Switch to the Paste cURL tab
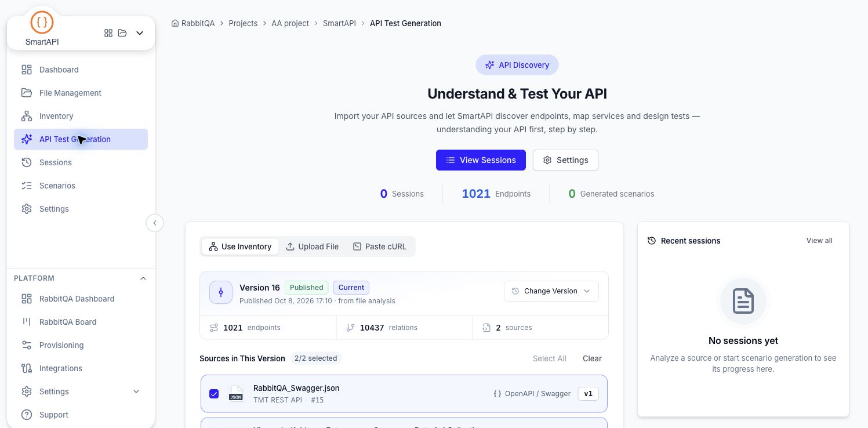Image resolution: width=868 pixels, height=428 pixels. (380, 246)
